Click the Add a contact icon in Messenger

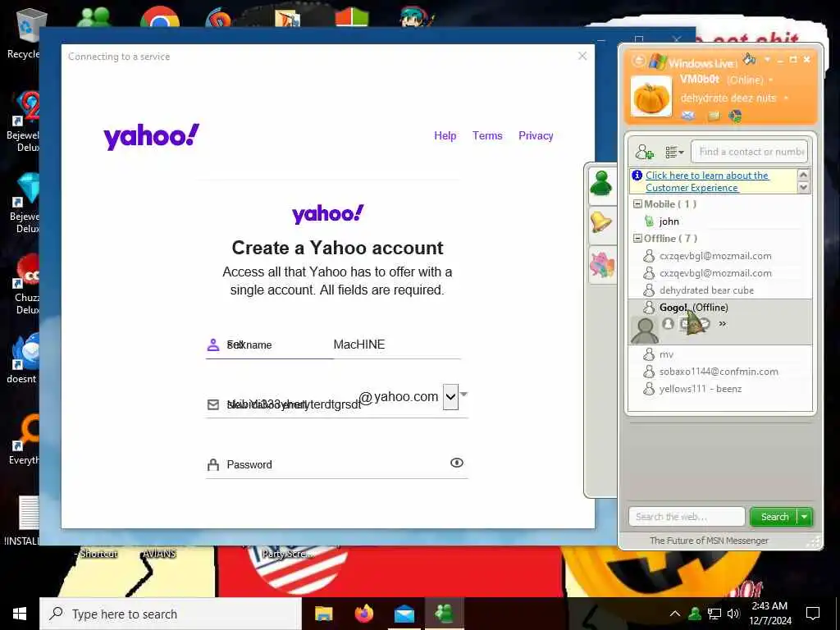(644, 152)
